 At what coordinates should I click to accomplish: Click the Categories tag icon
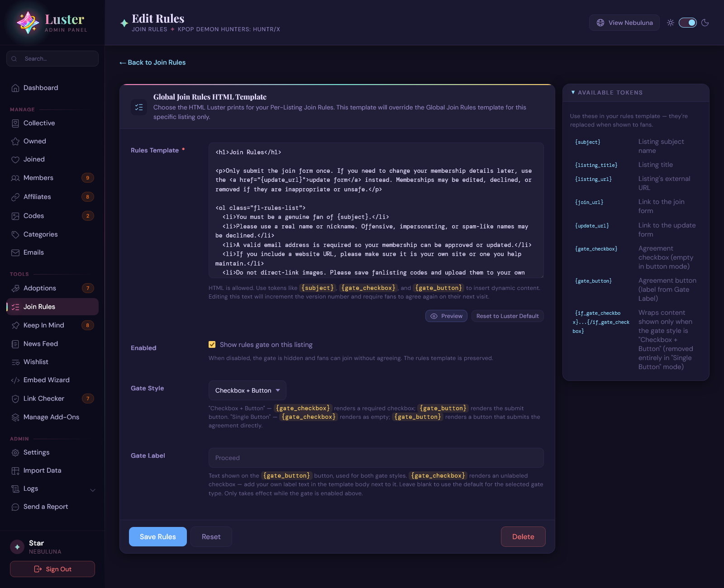point(15,234)
